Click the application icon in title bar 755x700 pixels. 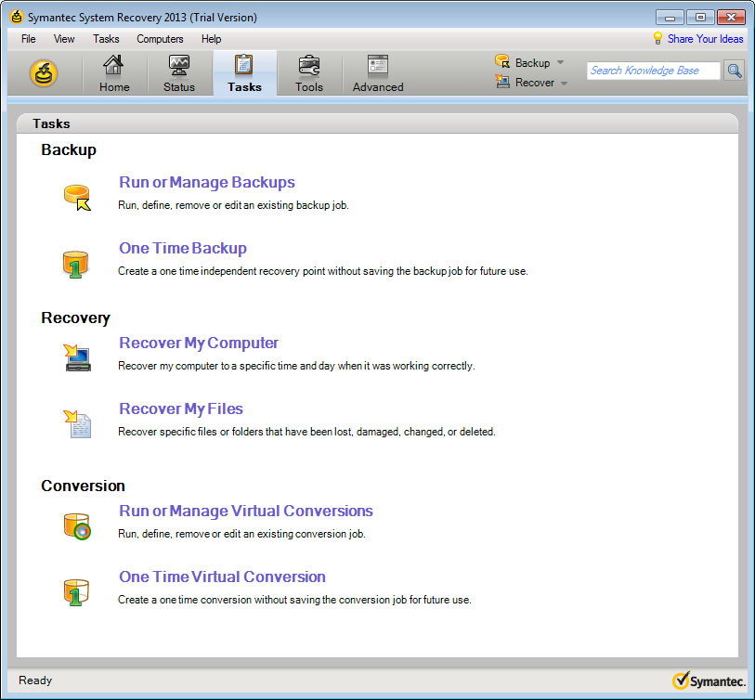pos(17,17)
